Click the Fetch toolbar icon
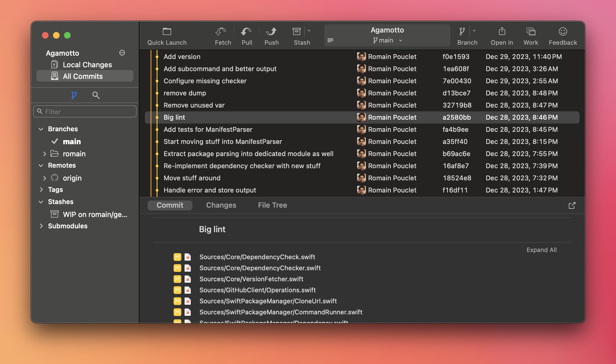Image resolution: width=616 pixels, height=364 pixels. (221, 31)
